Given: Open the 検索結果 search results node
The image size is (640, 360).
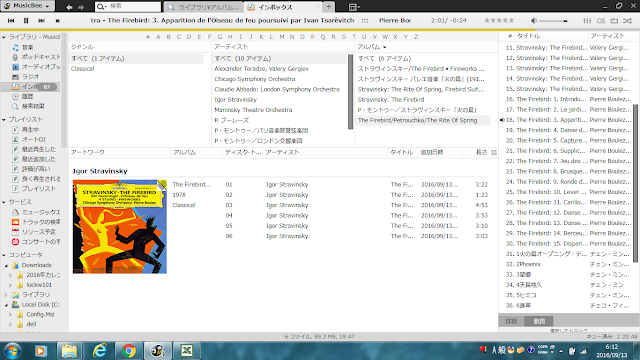Looking at the screenshot, I should point(28,106).
